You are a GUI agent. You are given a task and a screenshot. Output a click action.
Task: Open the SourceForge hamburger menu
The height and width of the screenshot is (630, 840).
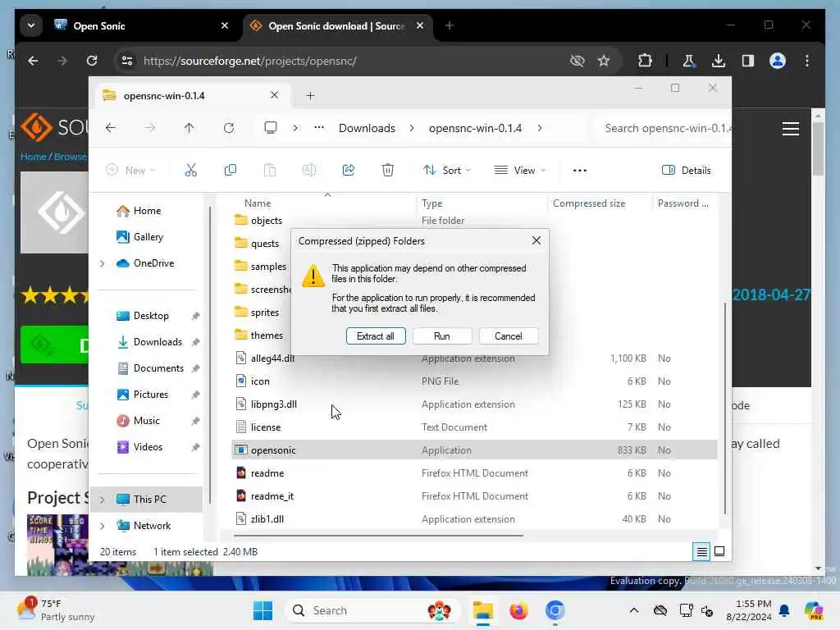[790, 129]
